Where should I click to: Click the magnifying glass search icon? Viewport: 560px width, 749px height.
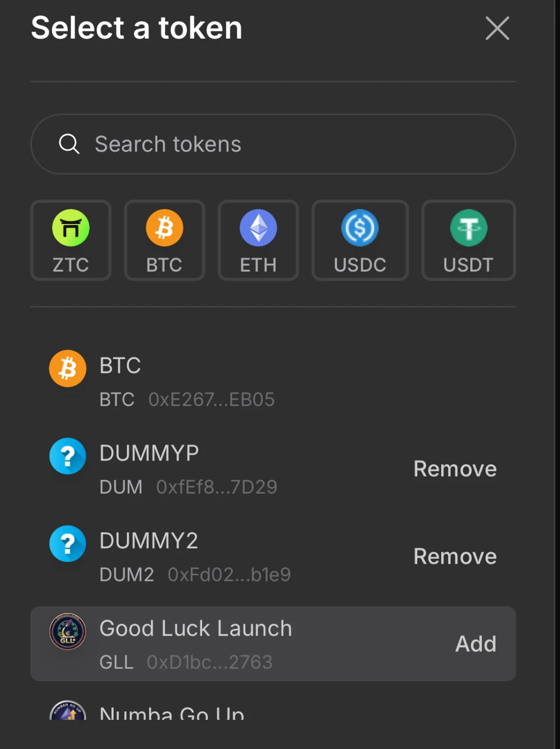point(69,144)
